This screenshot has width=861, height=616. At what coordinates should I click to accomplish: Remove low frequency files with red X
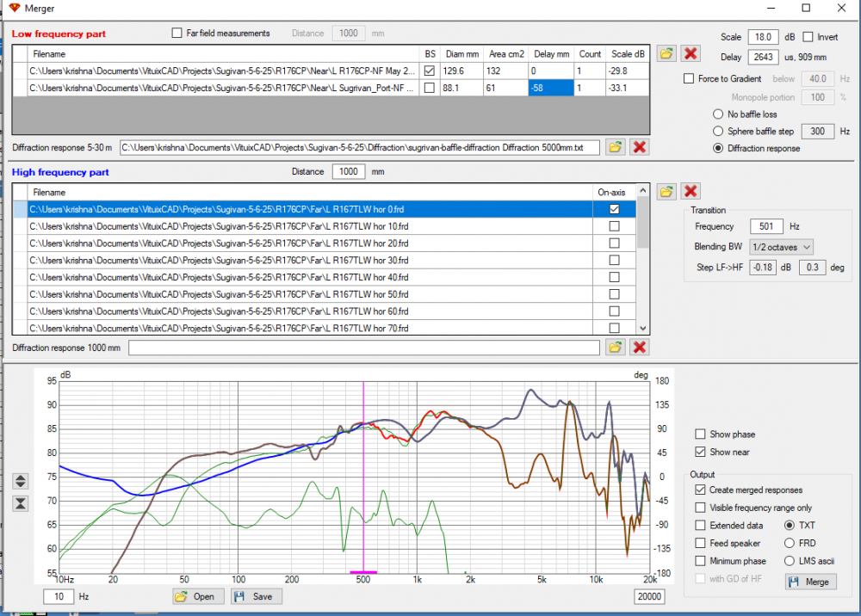click(x=691, y=54)
